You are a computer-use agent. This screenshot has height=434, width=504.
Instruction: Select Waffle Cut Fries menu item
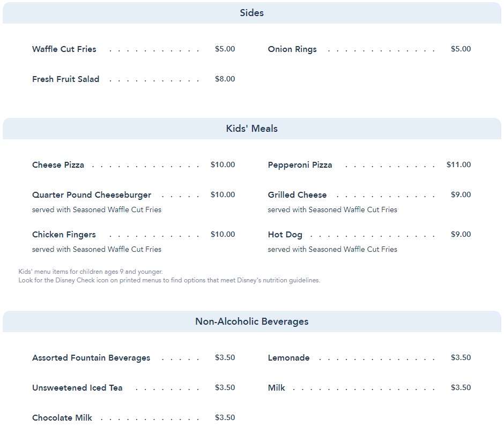point(64,49)
